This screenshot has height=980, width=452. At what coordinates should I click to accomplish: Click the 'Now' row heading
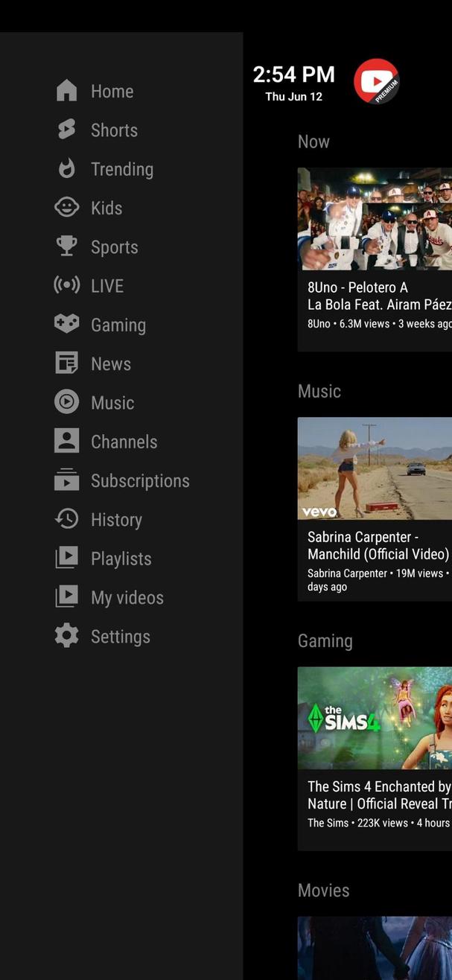[313, 141]
